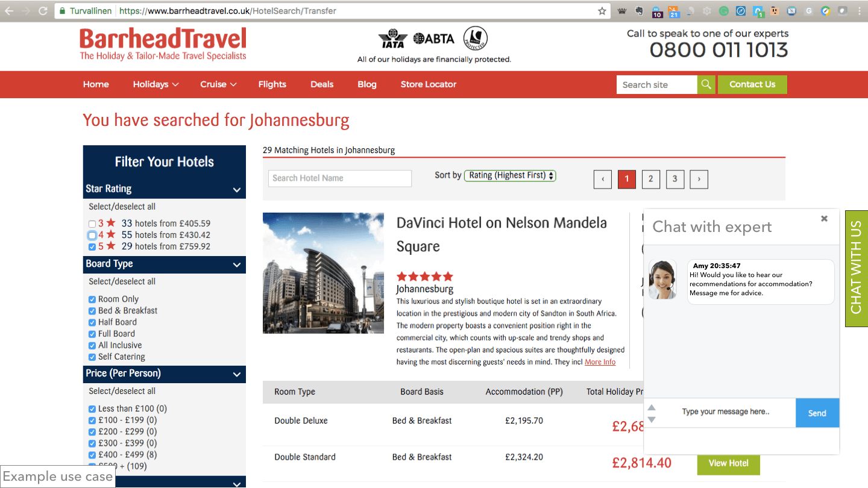
Task: Click the BarrheadTravel logo
Action: (x=163, y=44)
